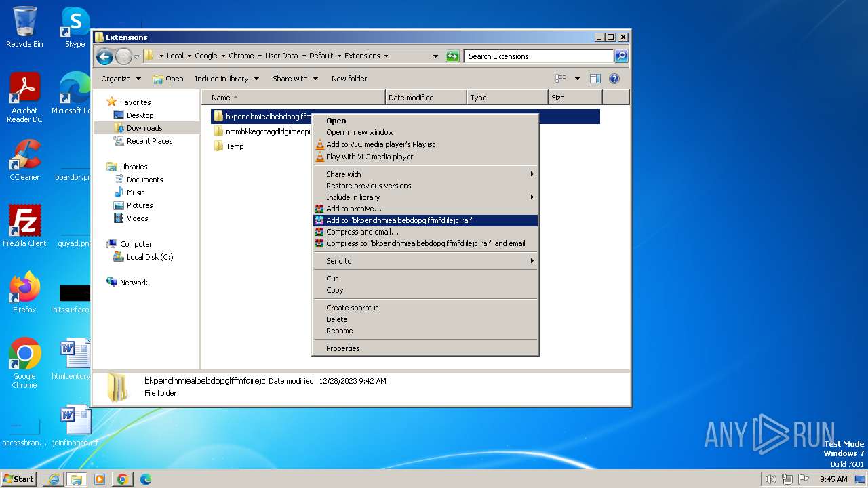
Task: Select Downloads in the navigation pane
Action: tap(144, 128)
